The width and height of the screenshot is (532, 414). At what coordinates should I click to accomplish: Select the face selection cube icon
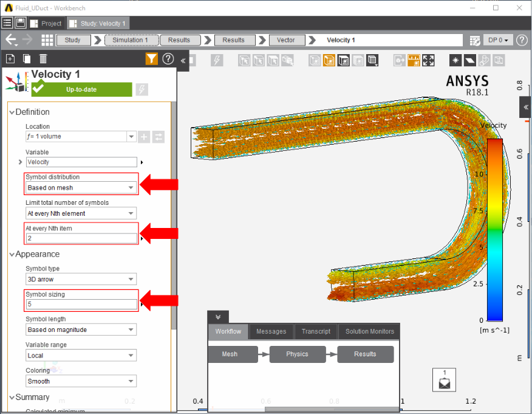click(x=273, y=61)
